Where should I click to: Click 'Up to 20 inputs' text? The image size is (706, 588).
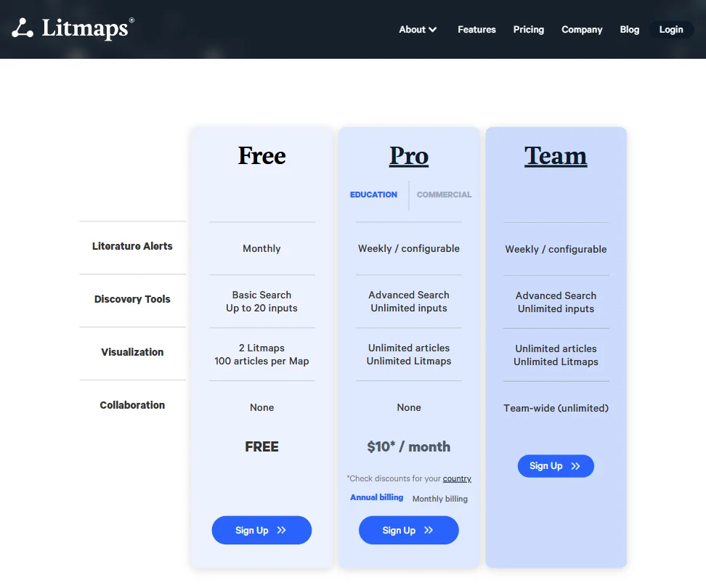(261, 309)
